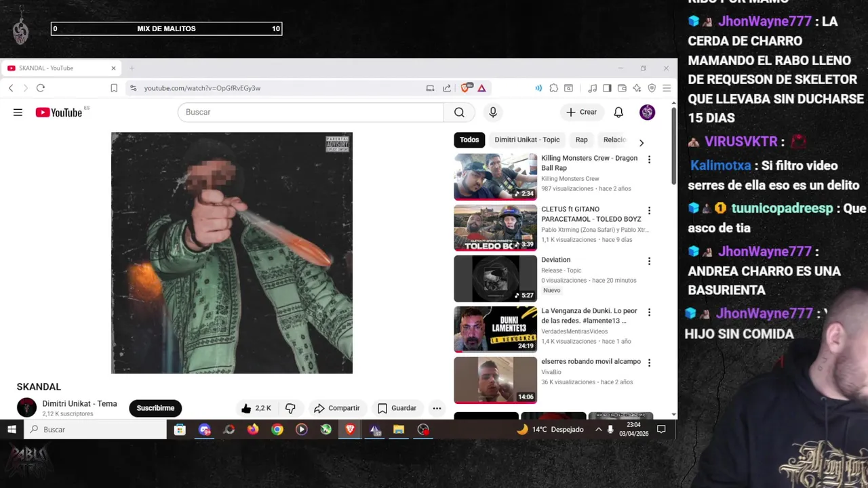The image size is (868, 488).
Task: Open Dunki Lamente13 video thumbnail
Action: [495, 329]
